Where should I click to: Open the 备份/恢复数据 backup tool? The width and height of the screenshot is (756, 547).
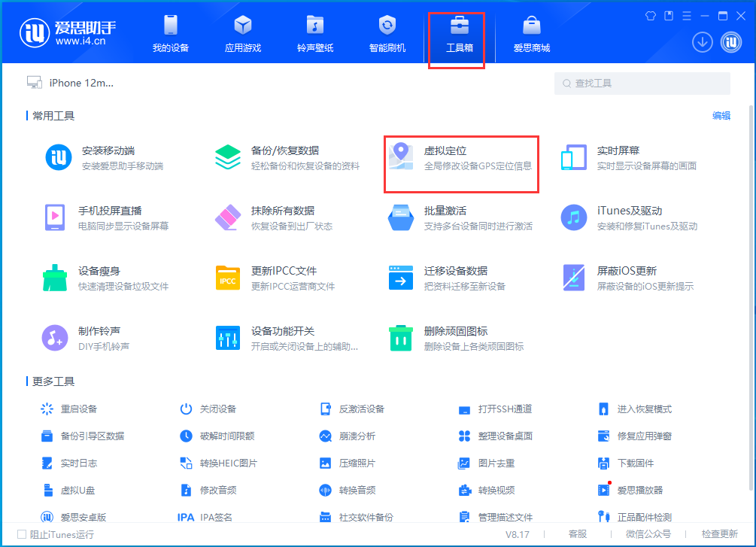coord(278,157)
